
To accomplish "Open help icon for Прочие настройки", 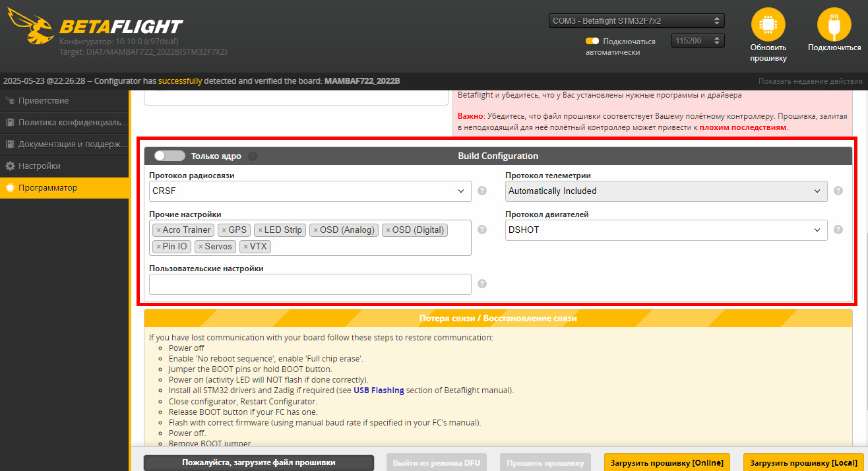I will (x=482, y=230).
